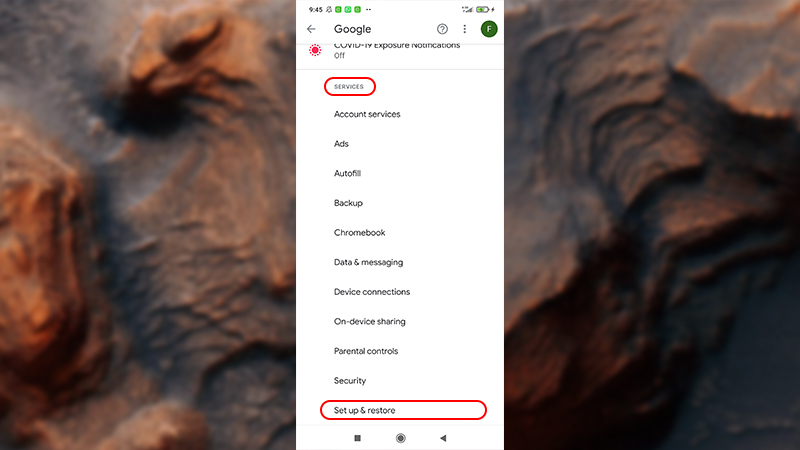This screenshot has height=450, width=800.
Task: Open the help question mark icon
Action: coord(442,29)
